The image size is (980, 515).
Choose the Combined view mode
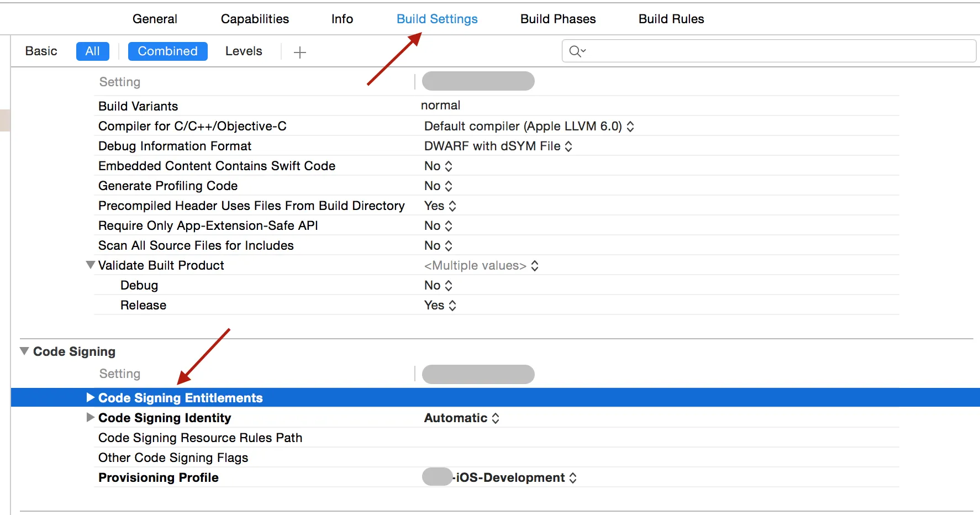coord(168,51)
